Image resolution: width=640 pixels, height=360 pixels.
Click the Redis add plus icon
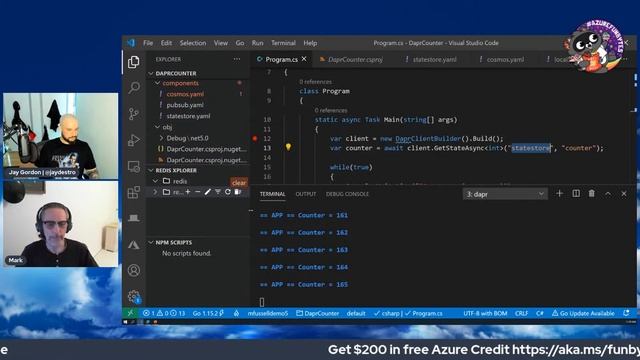pos(188,192)
